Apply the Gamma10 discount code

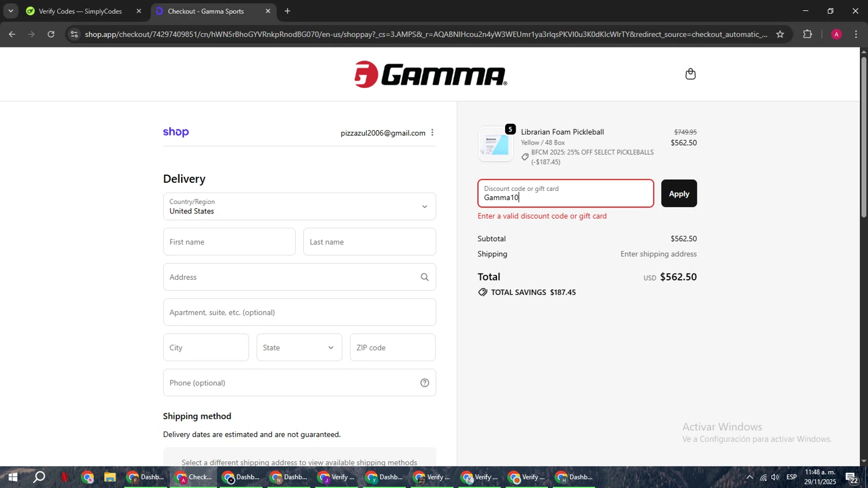click(679, 193)
